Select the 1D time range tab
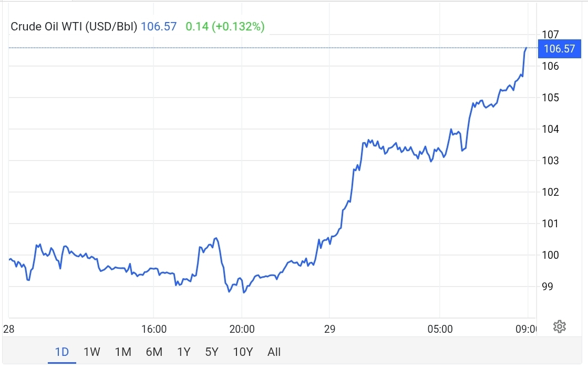This screenshot has width=588, height=369. coord(62,352)
